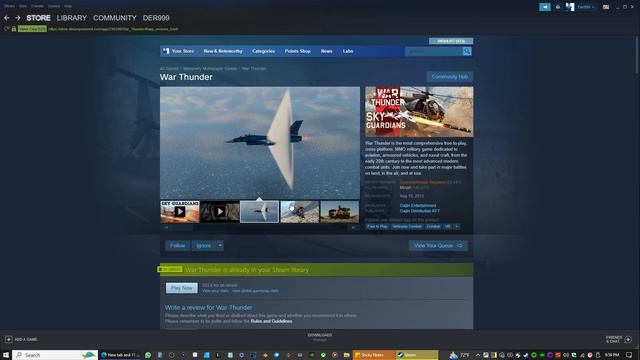Click the Vehicular Combat tag

(407, 227)
